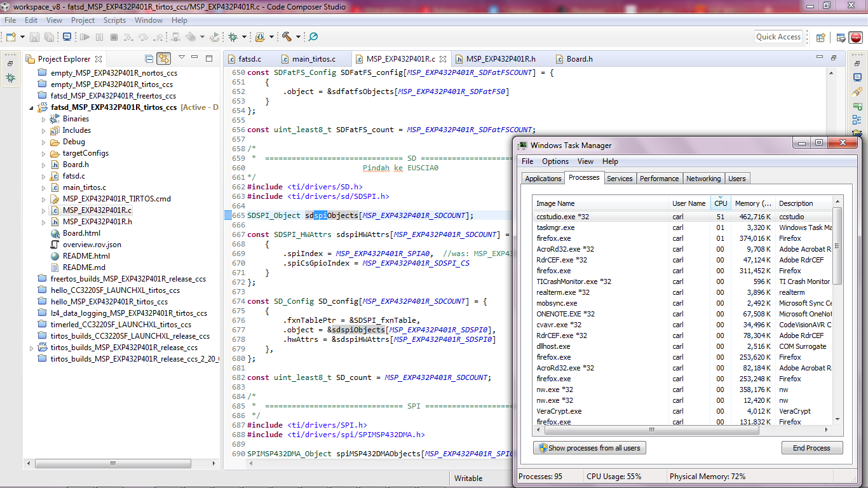Open the terminal monitor icon in main toolbar

point(67,37)
